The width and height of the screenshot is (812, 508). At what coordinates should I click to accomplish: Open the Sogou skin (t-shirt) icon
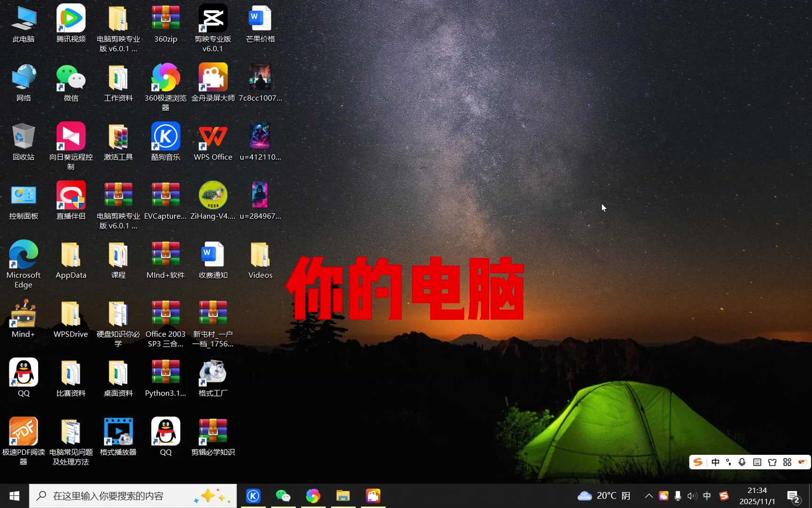pyautogui.click(x=772, y=462)
